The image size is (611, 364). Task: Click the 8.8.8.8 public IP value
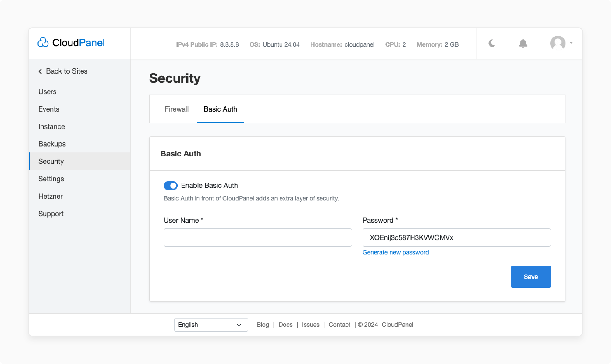229,44
